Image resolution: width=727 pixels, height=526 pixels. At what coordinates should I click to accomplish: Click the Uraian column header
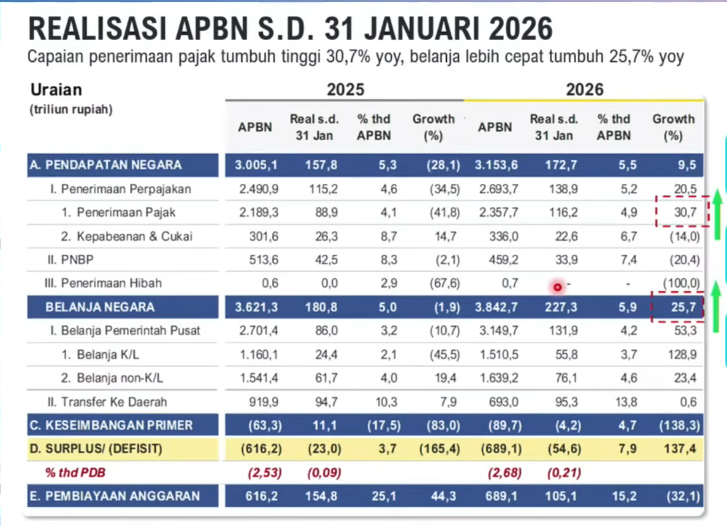tap(57, 89)
